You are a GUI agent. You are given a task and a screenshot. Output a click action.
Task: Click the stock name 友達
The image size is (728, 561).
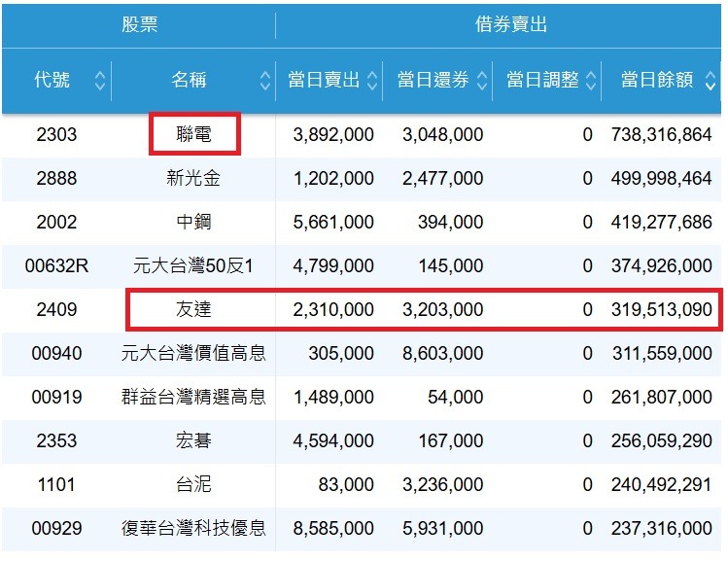(x=193, y=310)
